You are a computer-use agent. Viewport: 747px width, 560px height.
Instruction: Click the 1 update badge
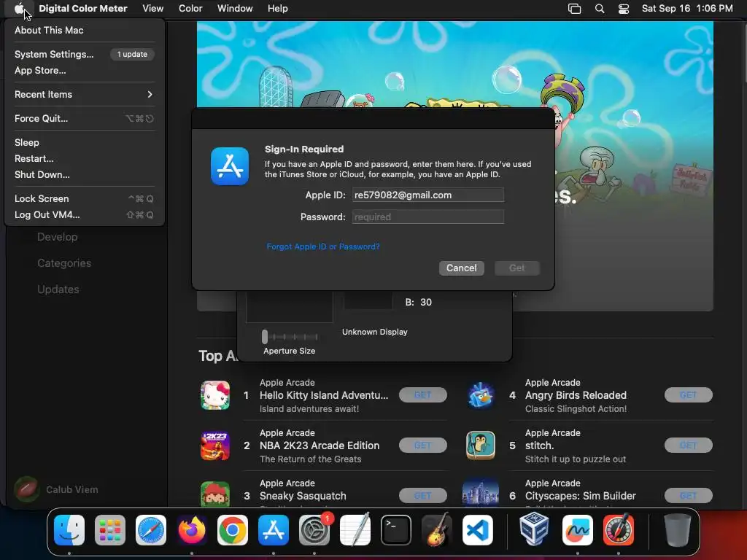pyautogui.click(x=132, y=54)
